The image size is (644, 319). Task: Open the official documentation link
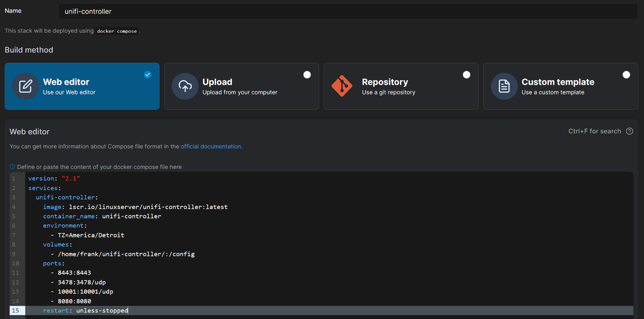(x=210, y=146)
